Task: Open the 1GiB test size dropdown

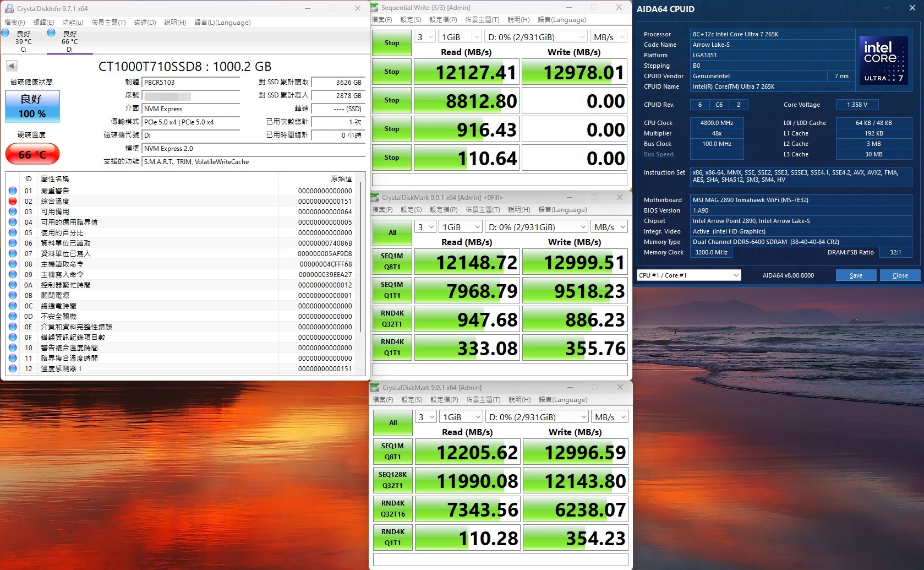Action: [x=460, y=226]
